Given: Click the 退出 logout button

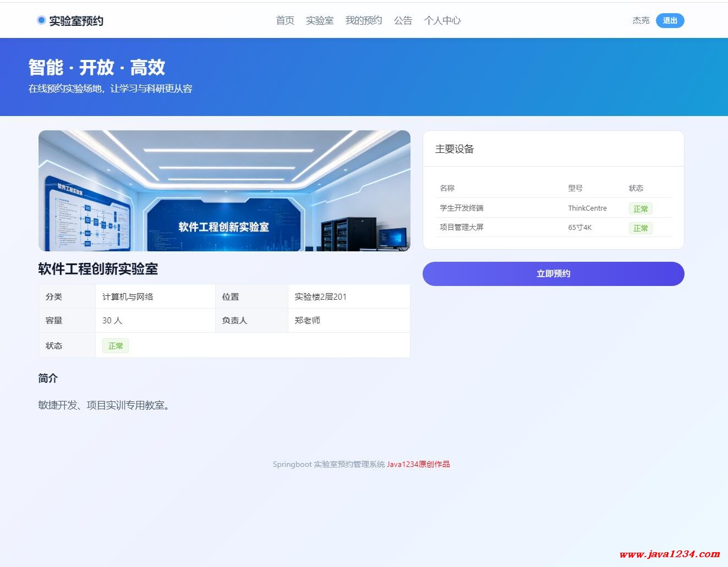Looking at the screenshot, I should (670, 20).
